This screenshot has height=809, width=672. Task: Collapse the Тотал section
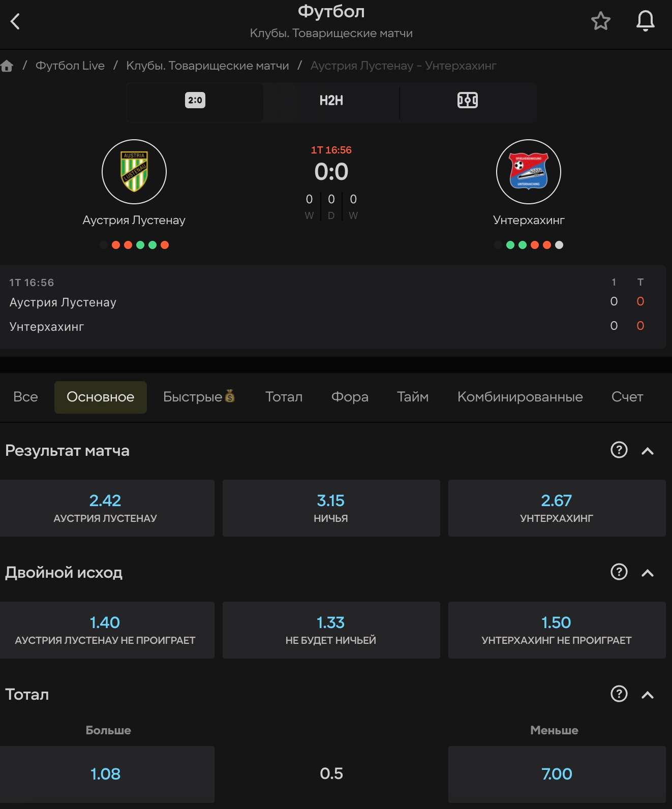pyautogui.click(x=648, y=695)
